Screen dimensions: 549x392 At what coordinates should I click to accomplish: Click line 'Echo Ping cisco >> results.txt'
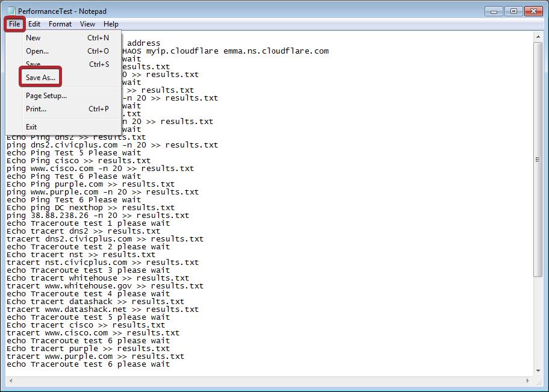click(x=78, y=161)
